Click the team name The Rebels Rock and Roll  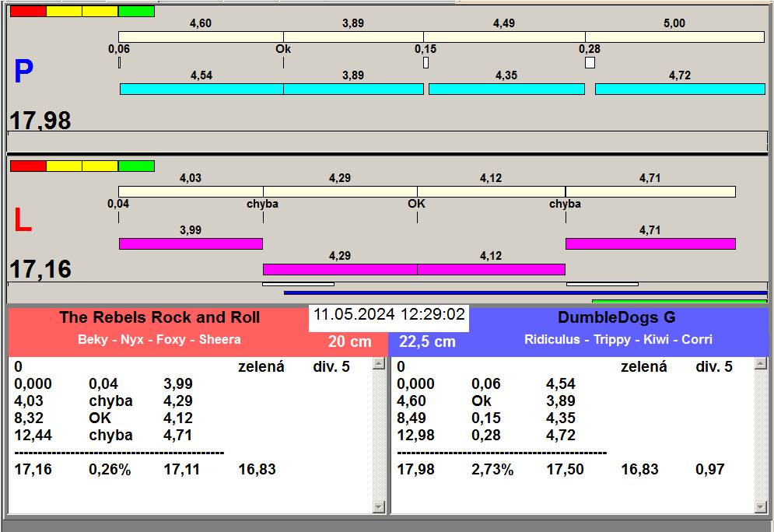click(x=159, y=317)
